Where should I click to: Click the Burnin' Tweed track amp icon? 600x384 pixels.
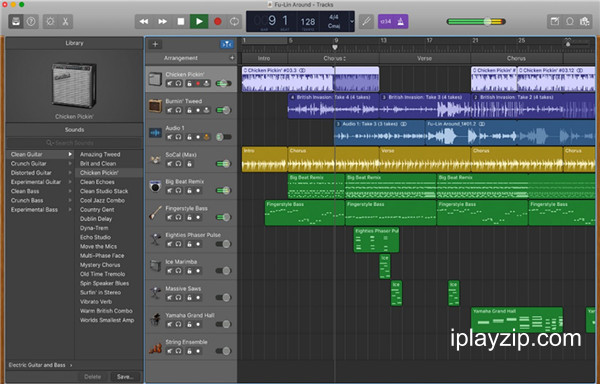pos(155,106)
